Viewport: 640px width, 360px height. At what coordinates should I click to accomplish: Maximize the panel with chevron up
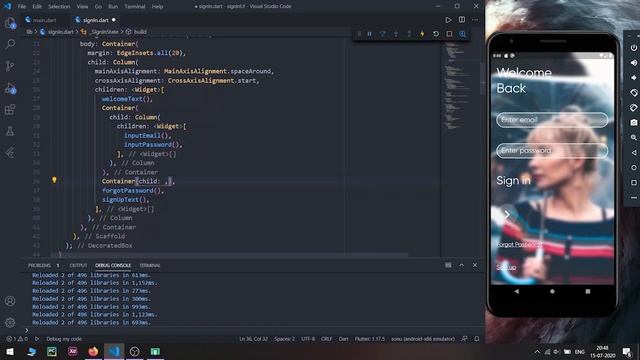pyautogui.click(x=462, y=265)
